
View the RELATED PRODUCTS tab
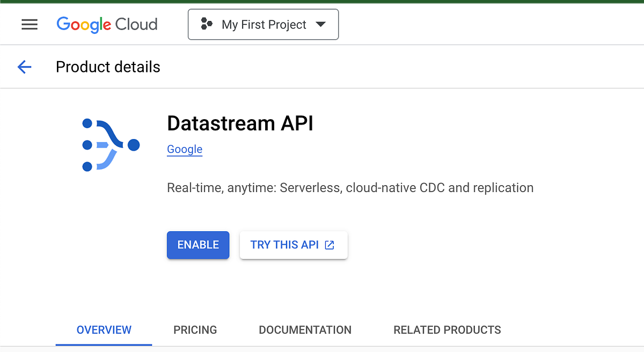coord(447,330)
